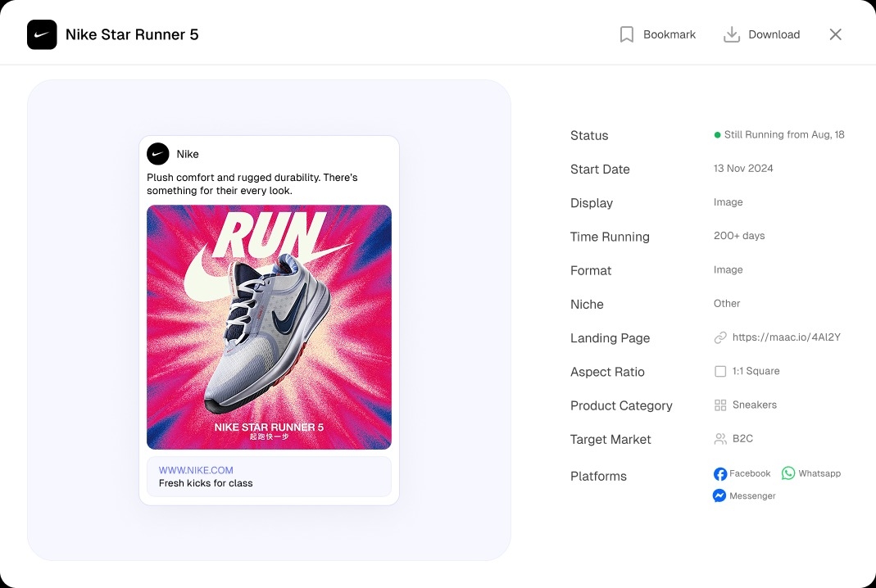Click the Bookmark label
Viewport: 876px width, 588px height.
[669, 34]
